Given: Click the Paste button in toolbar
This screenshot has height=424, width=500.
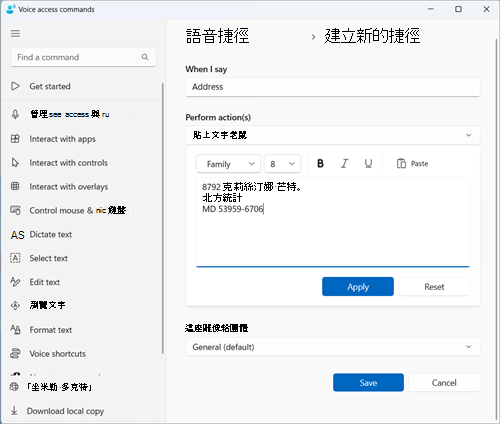Looking at the screenshot, I should 412,164.
